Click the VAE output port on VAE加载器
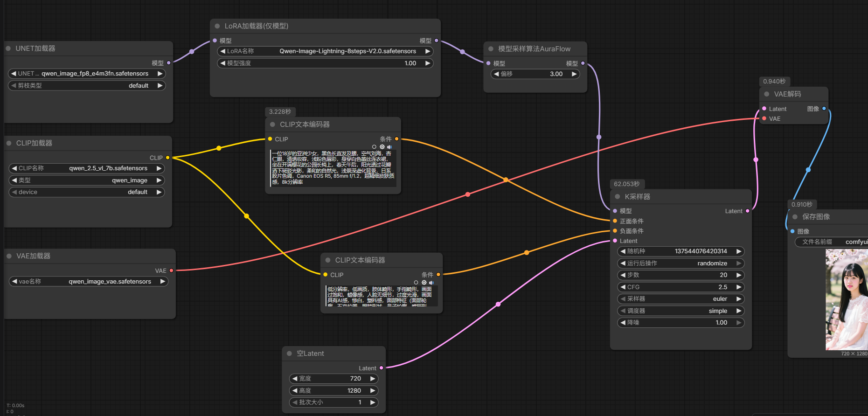Screen dimensions: 868x416 click(172, 270)
